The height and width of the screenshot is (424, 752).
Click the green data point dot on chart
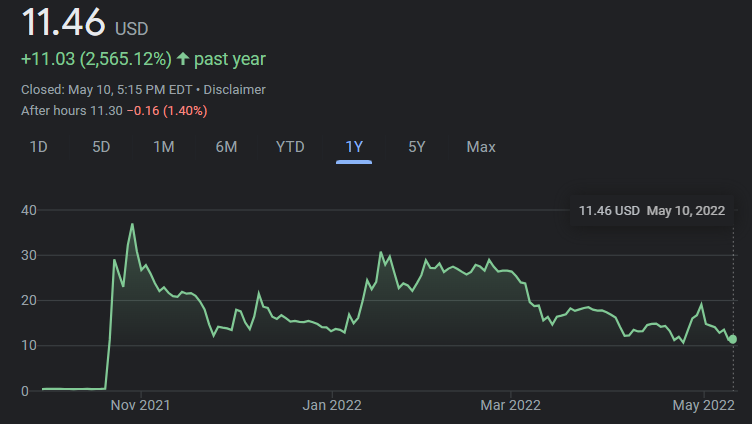tap(733, 339)
